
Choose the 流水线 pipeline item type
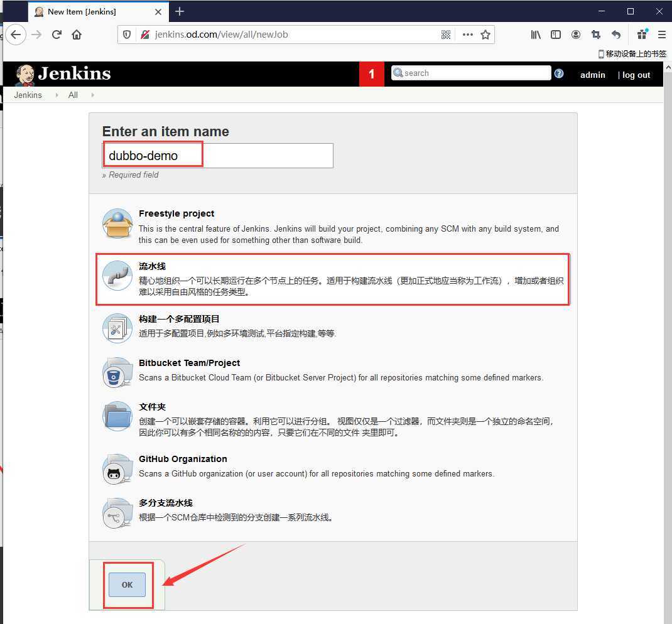click(x=333, y=279)
